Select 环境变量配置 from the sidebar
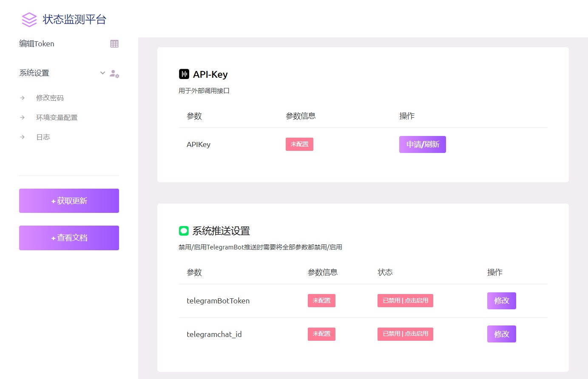This screenshot has height=379, width=588. pyautogui.click(x=57, y=117)
